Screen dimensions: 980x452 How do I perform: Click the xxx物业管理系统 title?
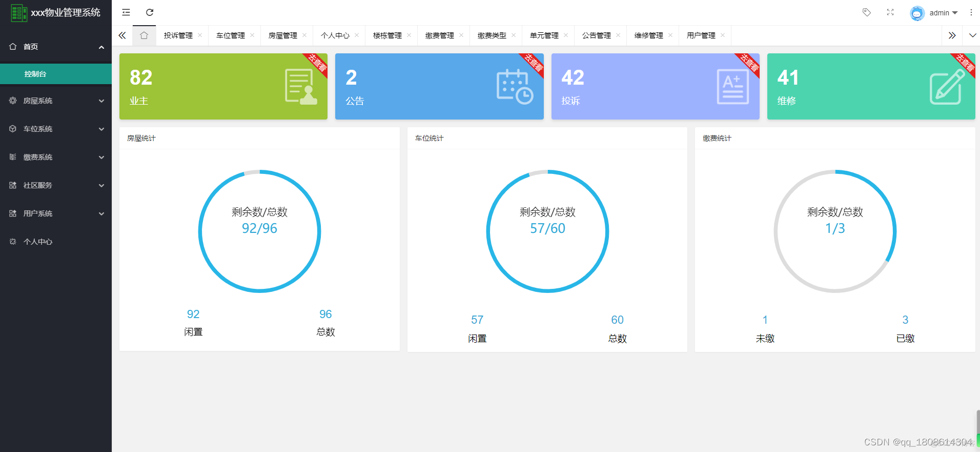tap(66, 13)
